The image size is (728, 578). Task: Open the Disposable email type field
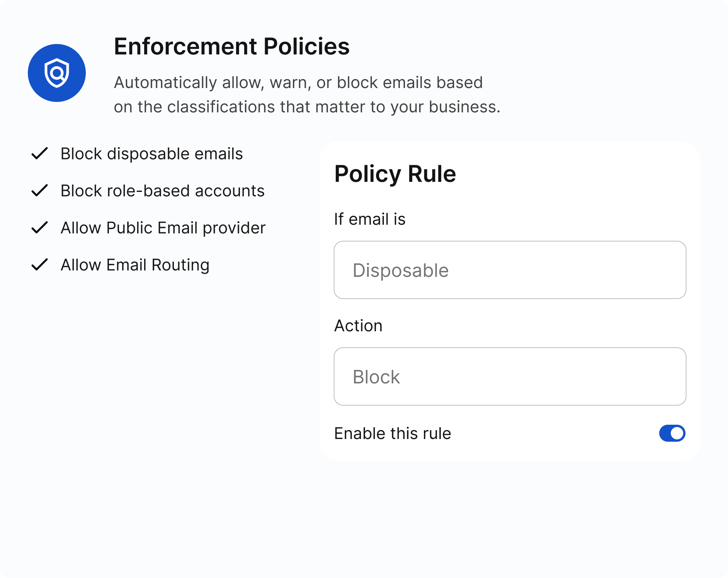point(510,270)
